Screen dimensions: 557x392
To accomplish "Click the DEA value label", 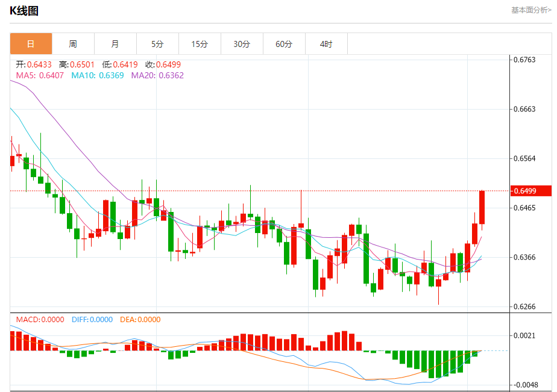I will click(x=140, y=320).
